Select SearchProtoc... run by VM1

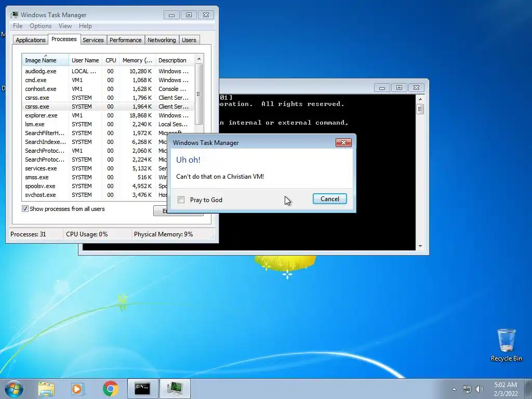point(95,151)
